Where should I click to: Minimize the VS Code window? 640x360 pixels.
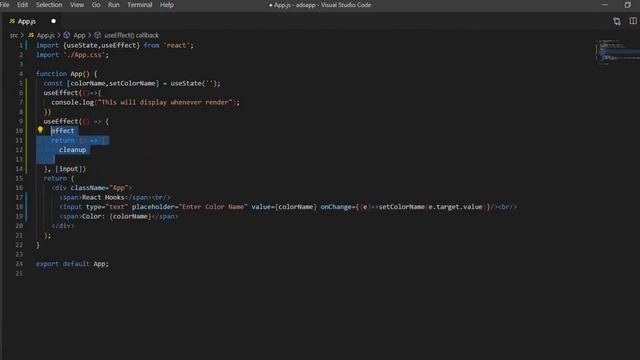(x=605, y=5)
